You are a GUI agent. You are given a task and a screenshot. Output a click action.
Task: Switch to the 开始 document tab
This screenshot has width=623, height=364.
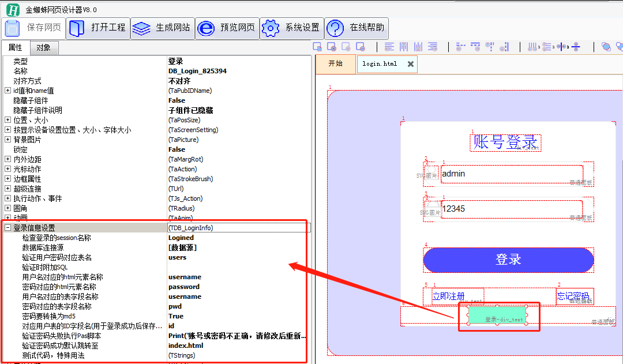pos(335,64)
